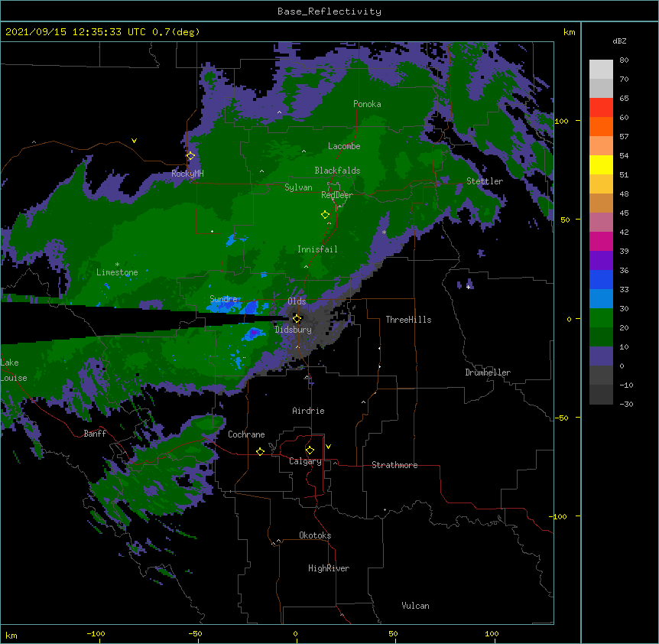Click the yellow marker near RockyMH

coord(190,156)
